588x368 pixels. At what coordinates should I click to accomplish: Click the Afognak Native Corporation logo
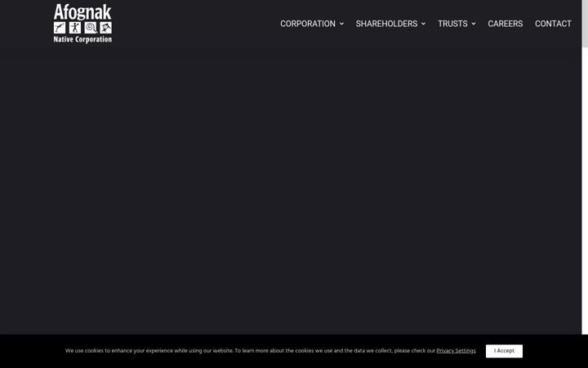coord(82,23)
